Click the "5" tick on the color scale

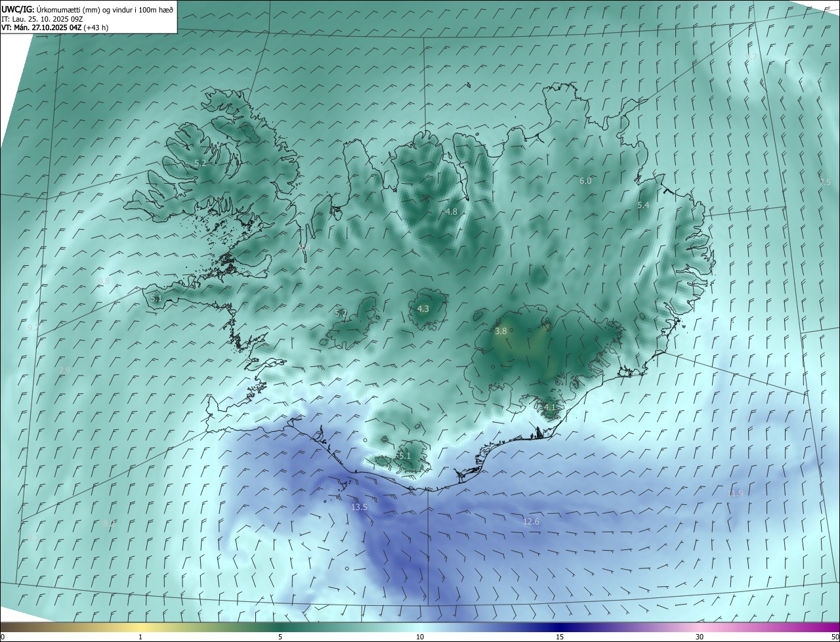280,637
